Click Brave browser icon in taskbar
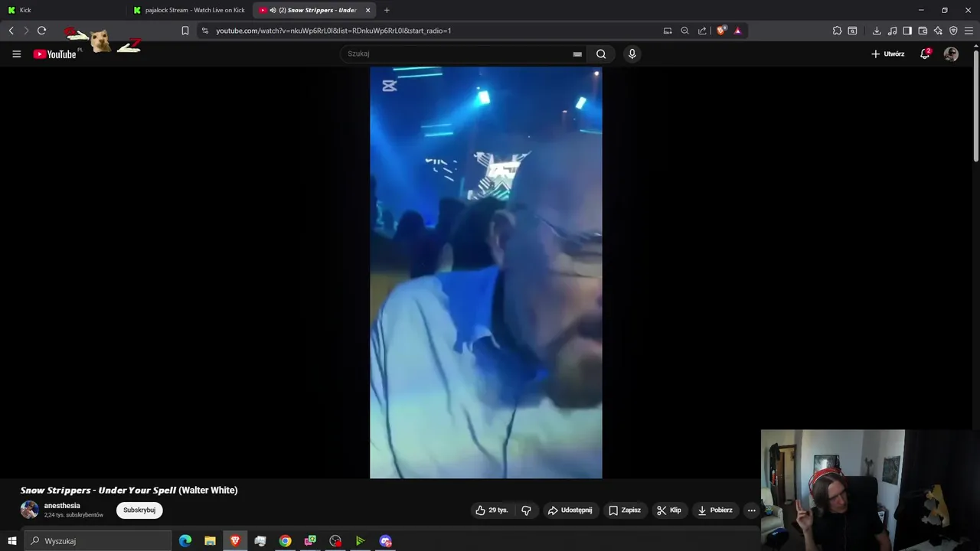The height and width of the screenshot is (551, 980). click(235, 541)
